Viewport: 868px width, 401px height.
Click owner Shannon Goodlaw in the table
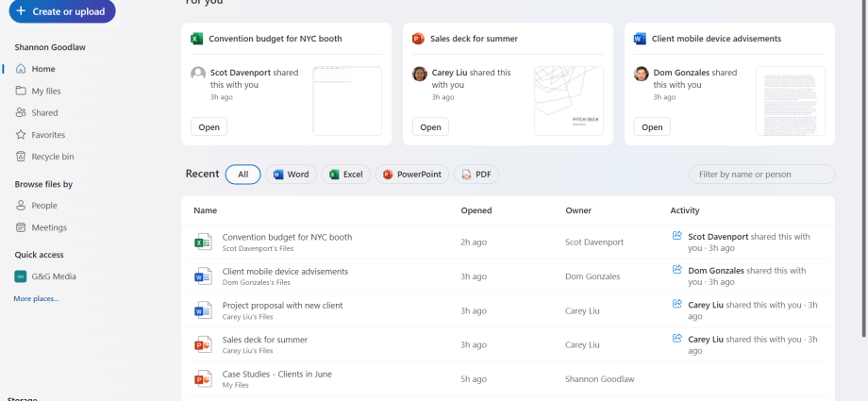pyautogui.click(x=599, y=379)
